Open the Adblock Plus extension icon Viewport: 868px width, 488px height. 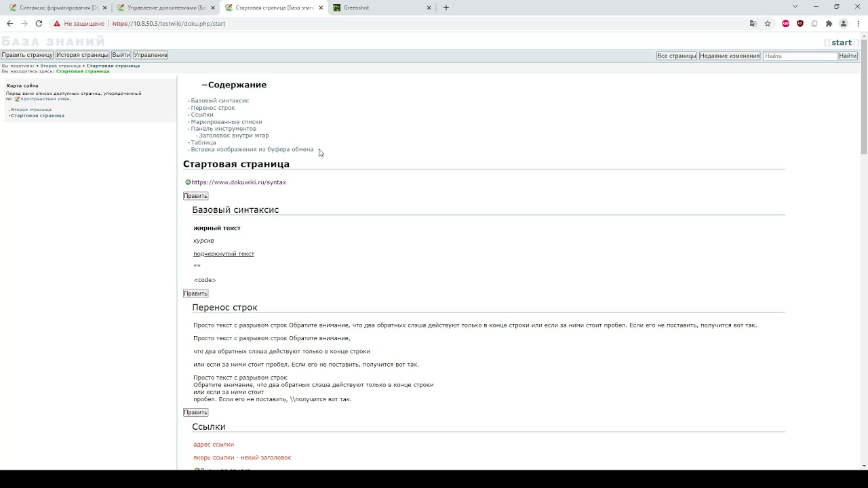point(786,24)
